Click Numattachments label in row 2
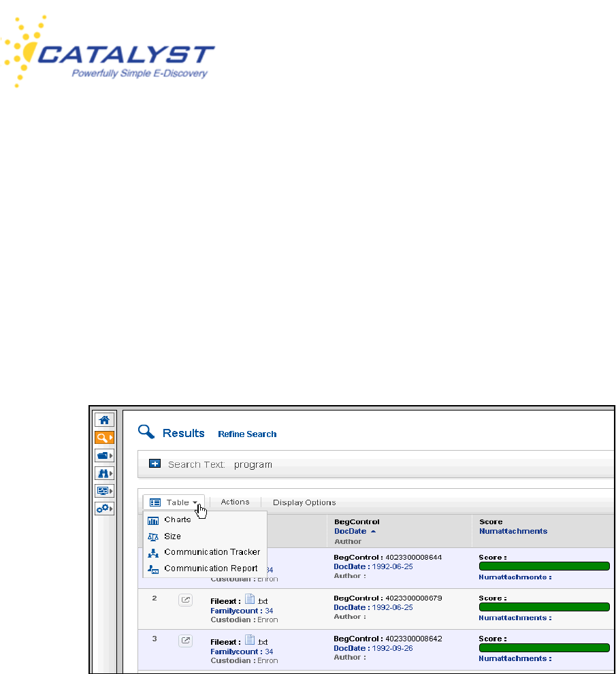The width and height of the screenshot is (616, 674). [515, 618]
